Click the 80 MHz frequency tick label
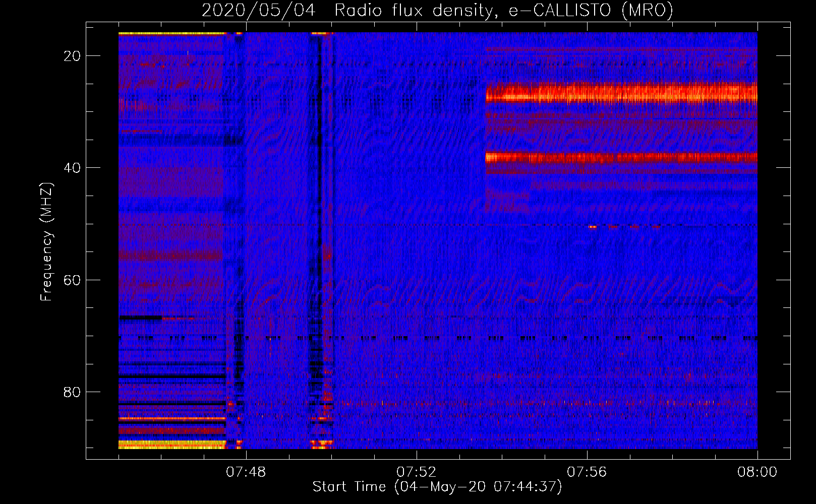Viewport: 816px width, 504px height. click(x=72, y=392)
